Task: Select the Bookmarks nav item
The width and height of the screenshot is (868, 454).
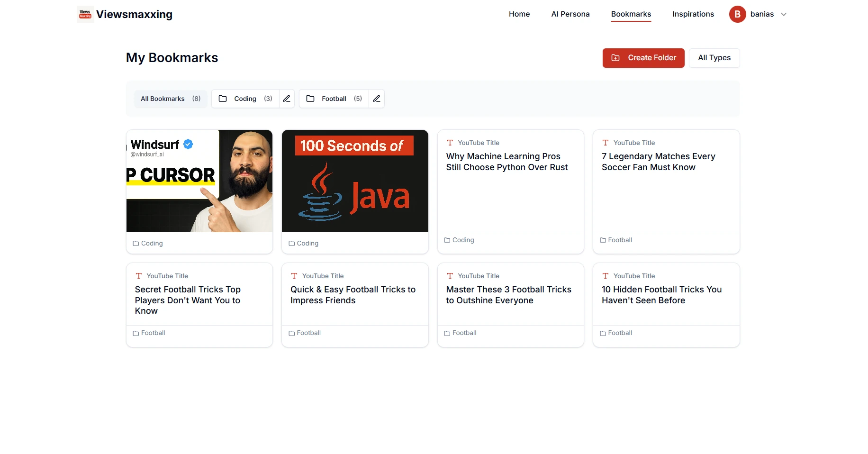Action: pos(631,14)
